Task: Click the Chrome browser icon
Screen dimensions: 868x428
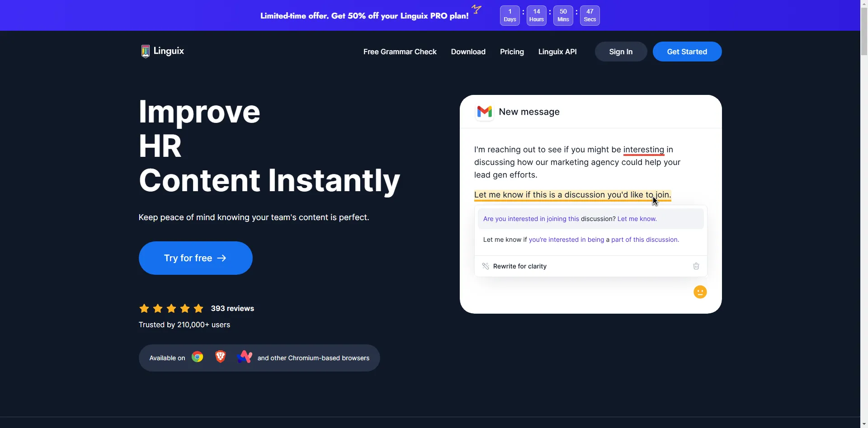Action: pyautogui.click(x=198, y=357)
